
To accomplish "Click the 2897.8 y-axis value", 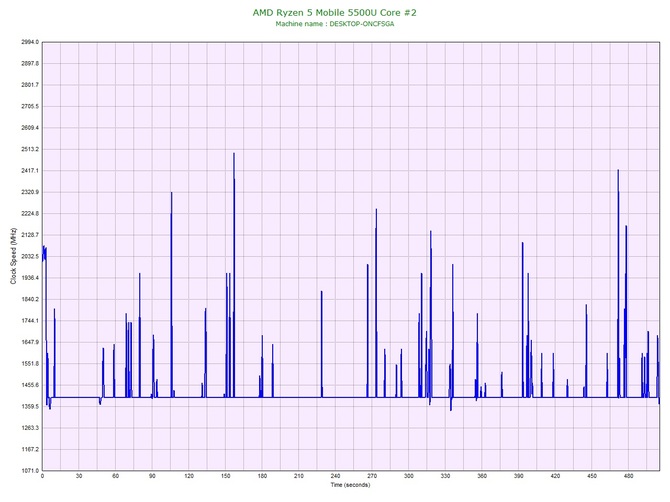I will 30,63.
